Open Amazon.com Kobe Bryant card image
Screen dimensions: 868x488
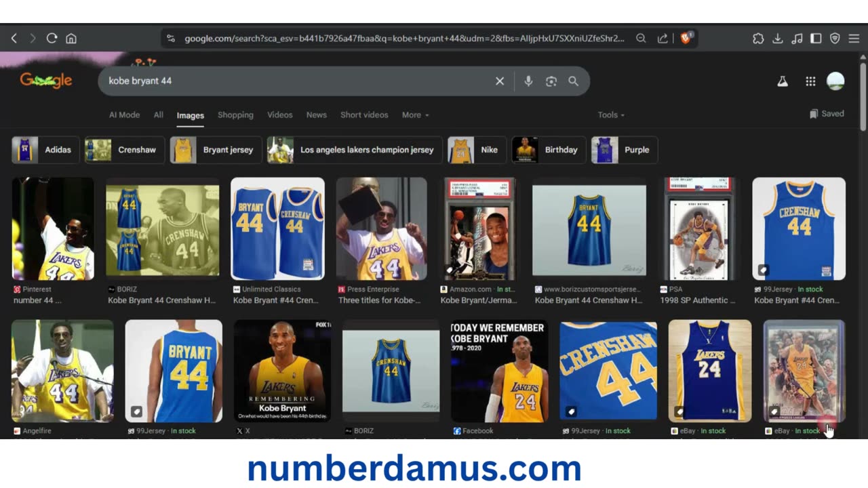[480, 229]
